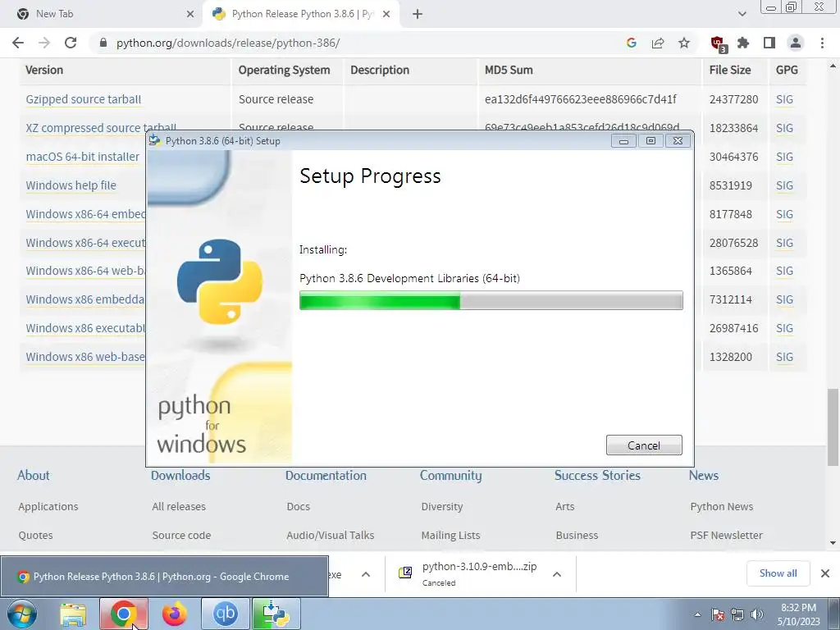Open the network tray icon
The height and width of the screenshot is (630, 840).
point(737,614)
